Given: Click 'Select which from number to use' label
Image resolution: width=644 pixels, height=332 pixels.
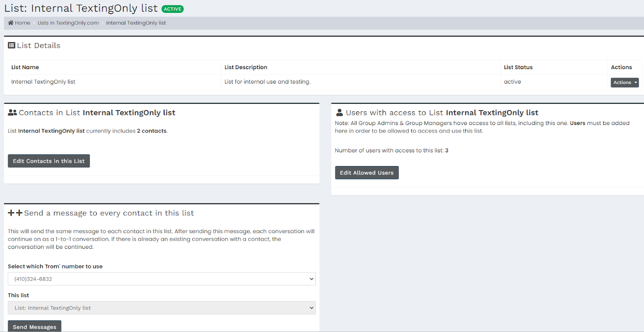Looking at the screenshot, I should [55, 266].
